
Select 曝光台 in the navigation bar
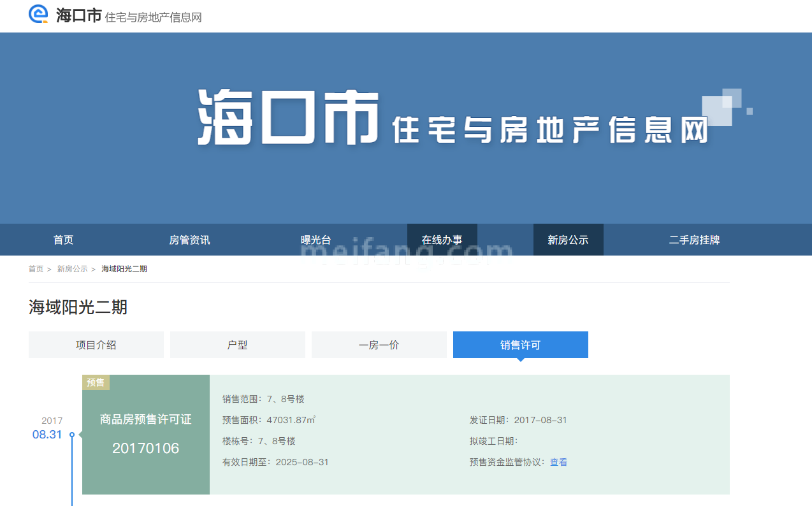tap(316, 240)
